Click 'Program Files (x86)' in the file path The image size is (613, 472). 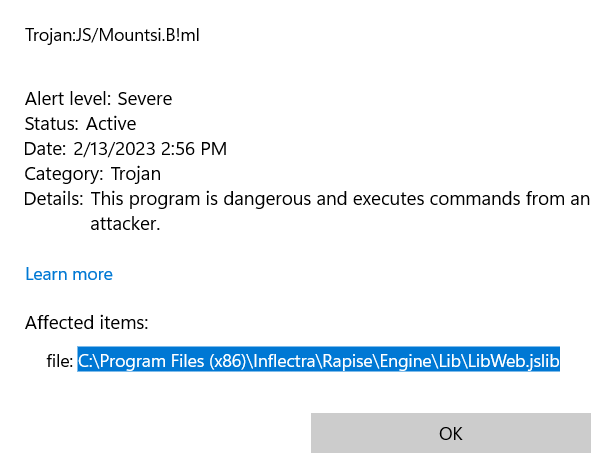168,361
